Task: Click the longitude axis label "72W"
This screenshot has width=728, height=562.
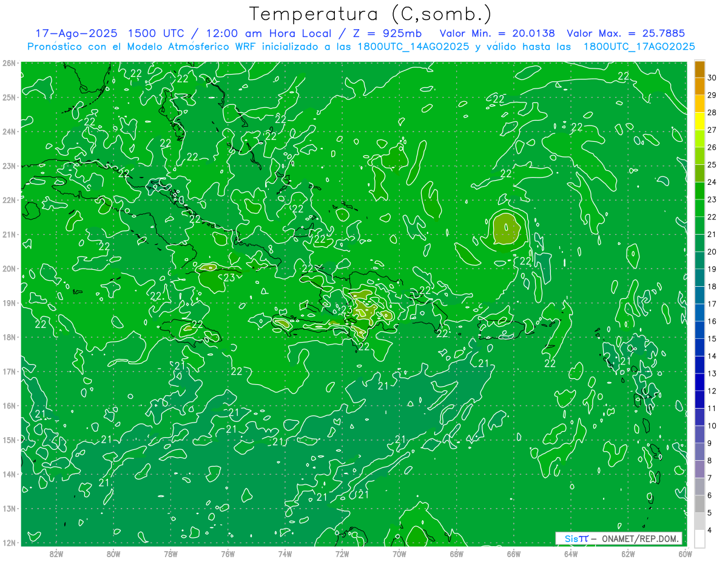Action: 342,554
